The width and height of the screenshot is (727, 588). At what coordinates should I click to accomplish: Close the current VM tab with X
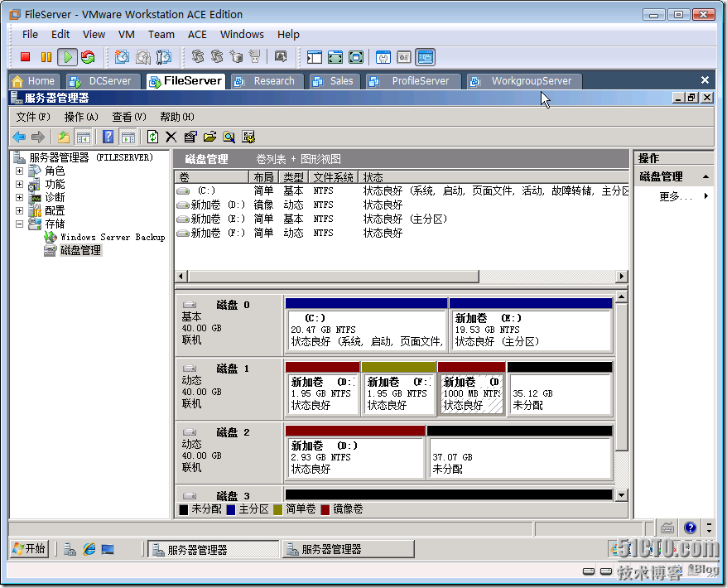point(705,80)
